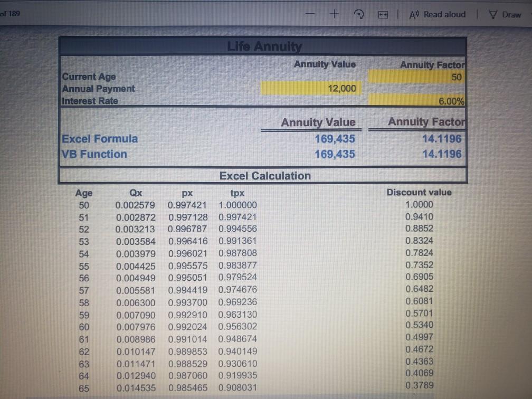Select the Current Age label
The height and width of the screenshot is (399, 532).
[89, 77]
